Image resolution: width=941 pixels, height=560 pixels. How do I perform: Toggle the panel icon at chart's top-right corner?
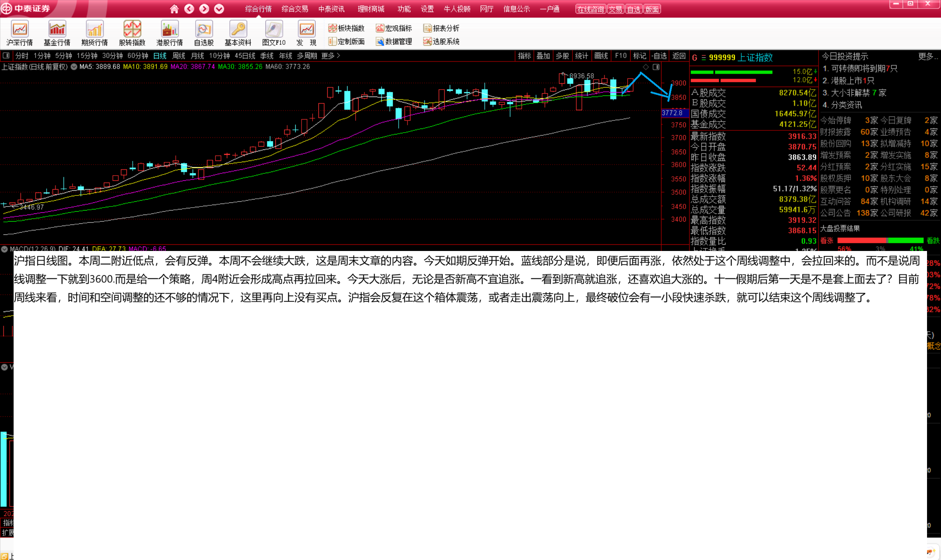[x=656, y=67]
